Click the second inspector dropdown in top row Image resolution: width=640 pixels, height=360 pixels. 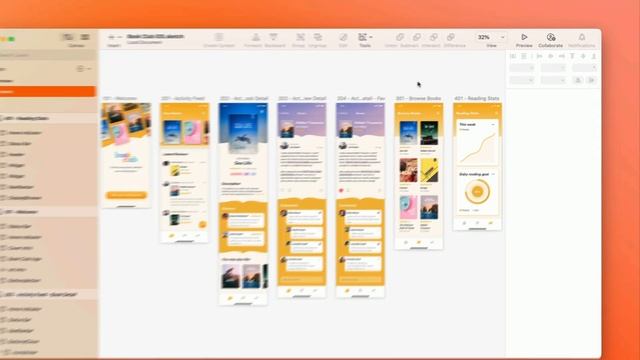click(x=553, y=68)
